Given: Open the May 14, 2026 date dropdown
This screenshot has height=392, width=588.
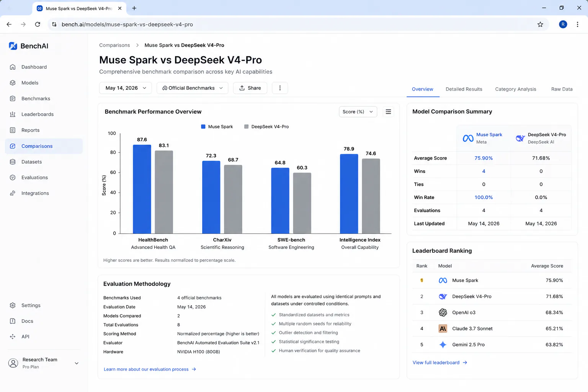Looking at the screenshot, I should pyautogui.click(x=126, y=88).
